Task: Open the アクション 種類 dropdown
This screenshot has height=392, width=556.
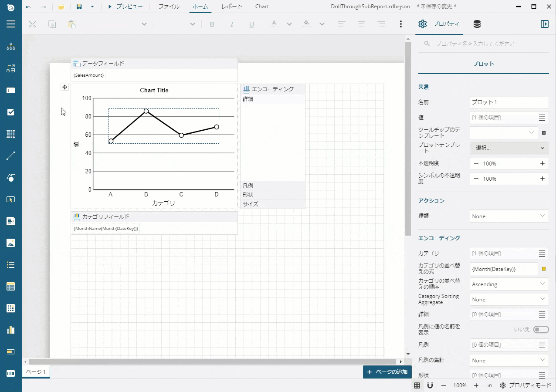Action: click(x=509, y=216)
